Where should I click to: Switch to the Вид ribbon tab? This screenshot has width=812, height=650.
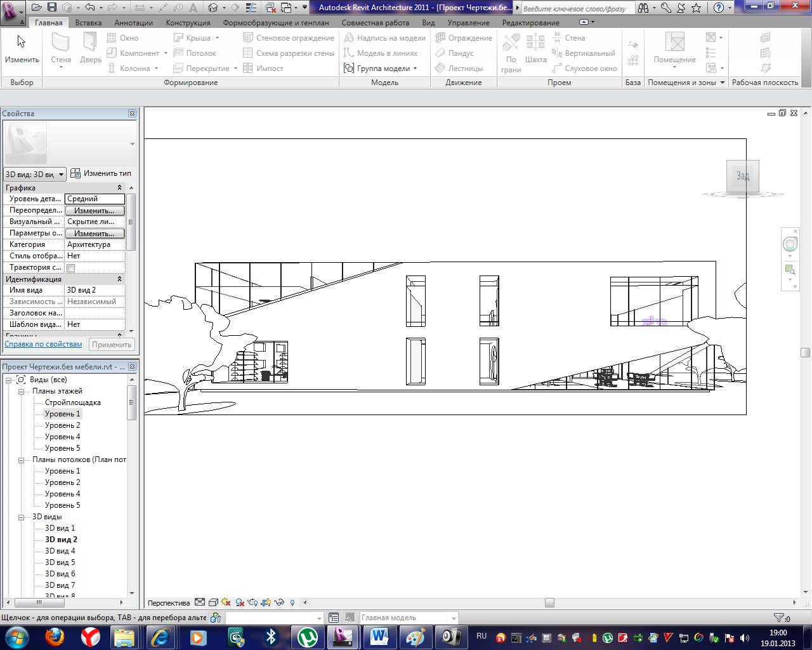(429, 23)
